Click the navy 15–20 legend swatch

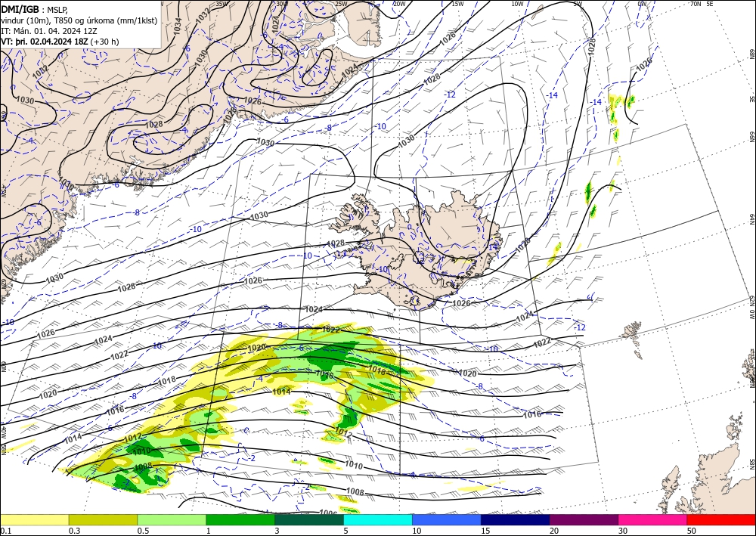tap(516, 519)
